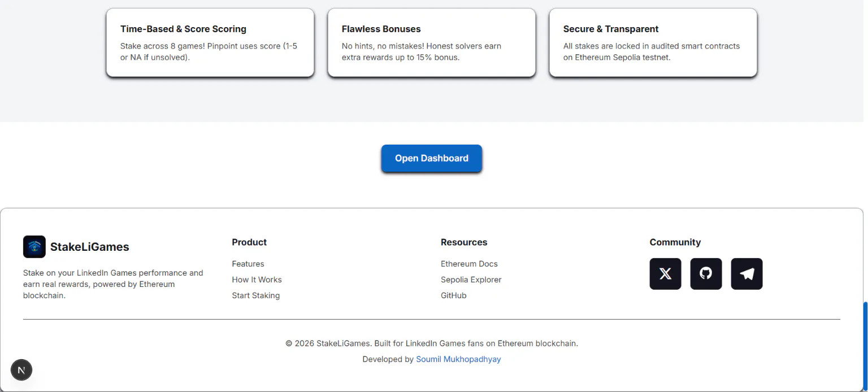Click the page's vertical scrollbar thumb
Viewport: 868px width, 392px height.
coord(865,346)
